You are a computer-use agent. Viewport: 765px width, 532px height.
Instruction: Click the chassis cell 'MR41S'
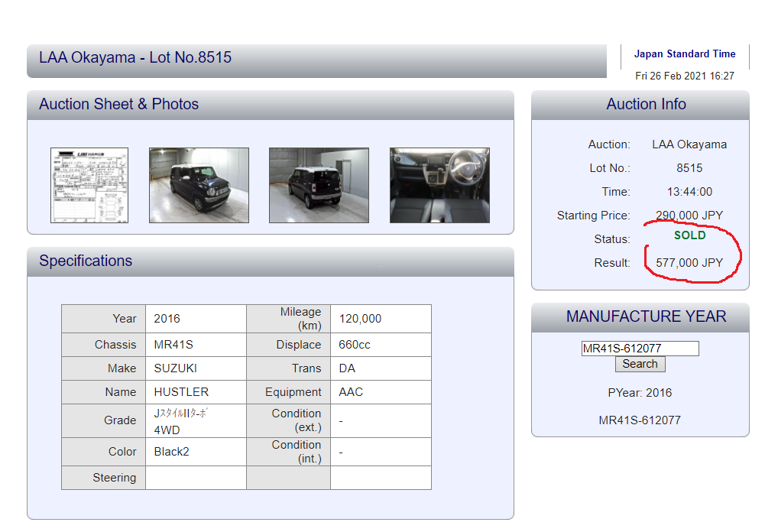(x=196, y=345)
